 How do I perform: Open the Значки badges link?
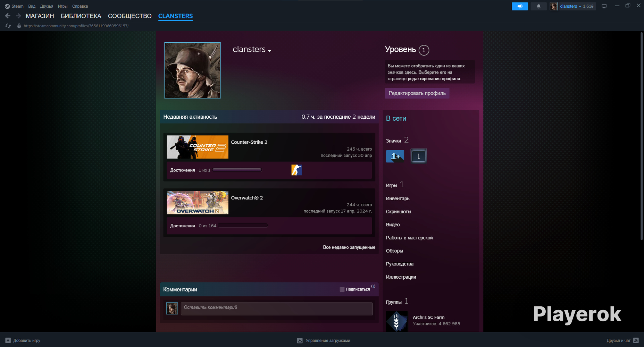pos(393,141)
